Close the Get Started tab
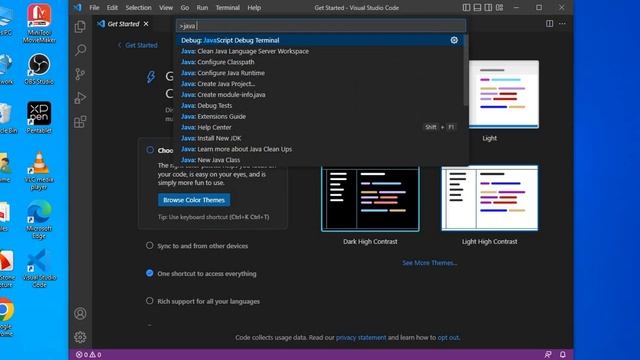This screenshot has width=640, height=360. [146, 24]
